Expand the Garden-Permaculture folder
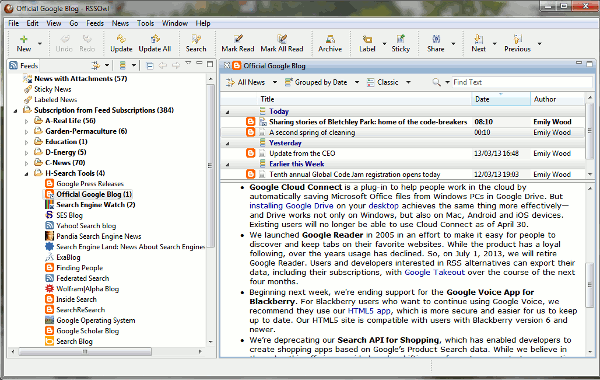This screenshot has height=380, width=600. click(x=26, y=132)
